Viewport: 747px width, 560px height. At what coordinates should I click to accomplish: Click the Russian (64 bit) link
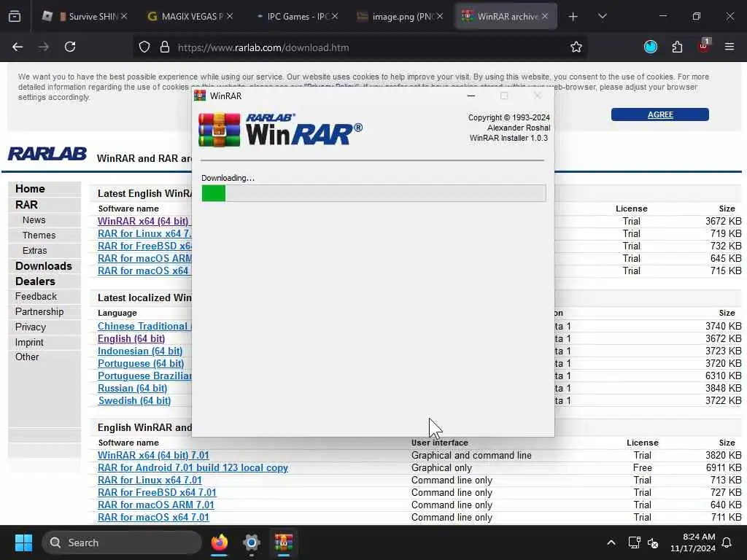133,388
